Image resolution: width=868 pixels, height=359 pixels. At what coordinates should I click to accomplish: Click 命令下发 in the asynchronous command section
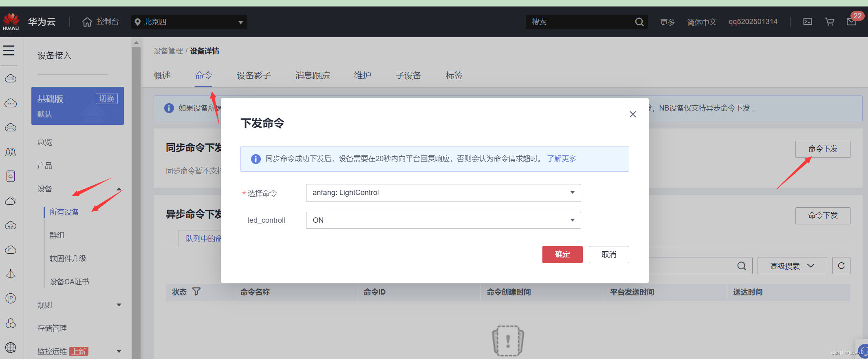point(823,216)
